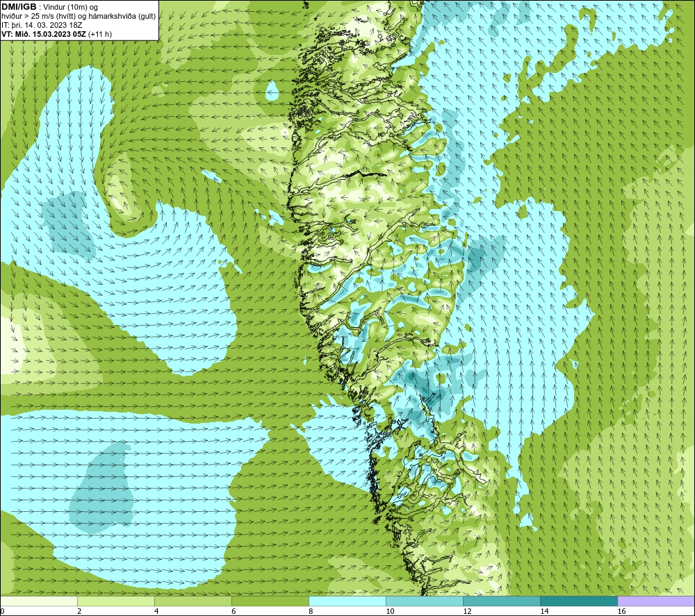Click the legend label '10'

coord(390,612)
